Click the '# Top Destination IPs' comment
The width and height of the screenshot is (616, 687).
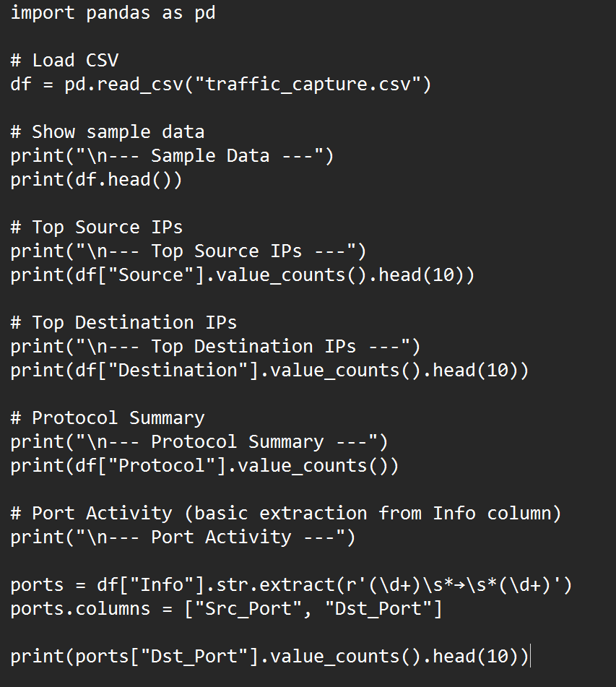coord(123,322)
